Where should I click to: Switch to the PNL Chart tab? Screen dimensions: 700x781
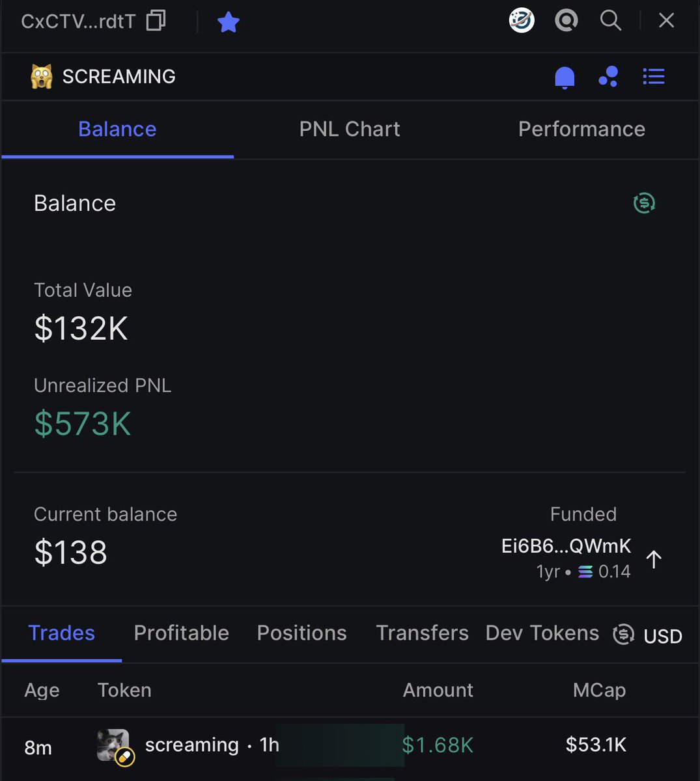click(350, 129)
